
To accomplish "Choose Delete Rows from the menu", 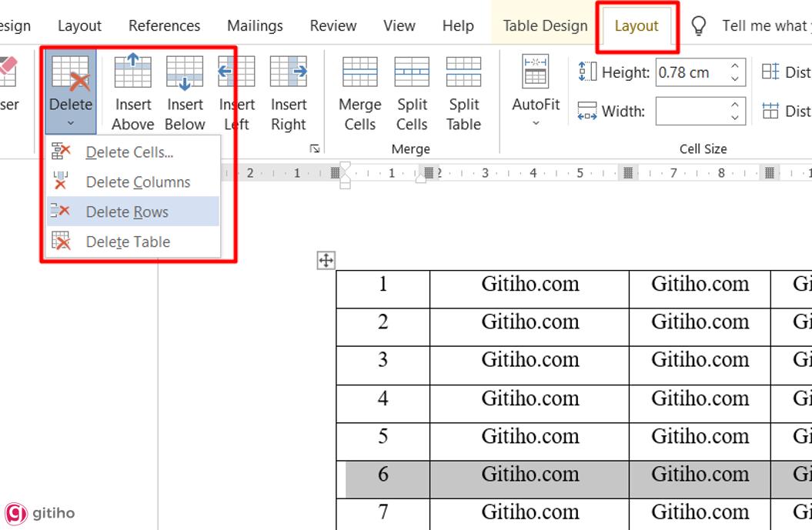I will [133, 212].
